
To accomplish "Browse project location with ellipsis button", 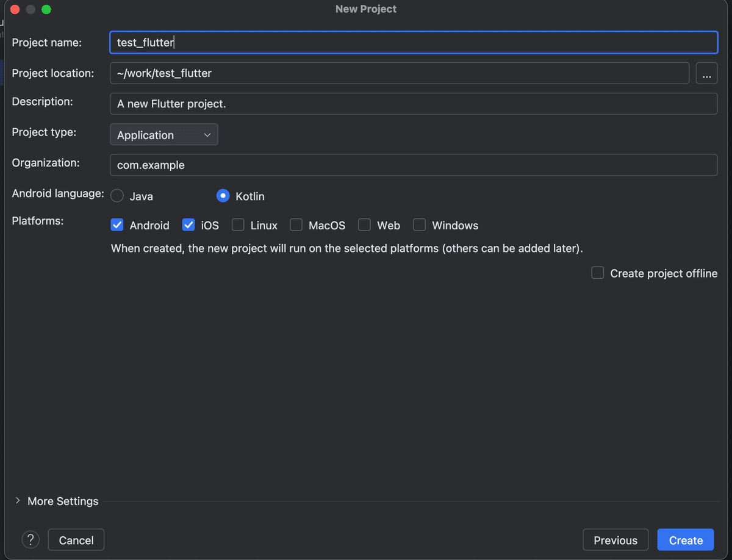I will [x=706, y=73].
